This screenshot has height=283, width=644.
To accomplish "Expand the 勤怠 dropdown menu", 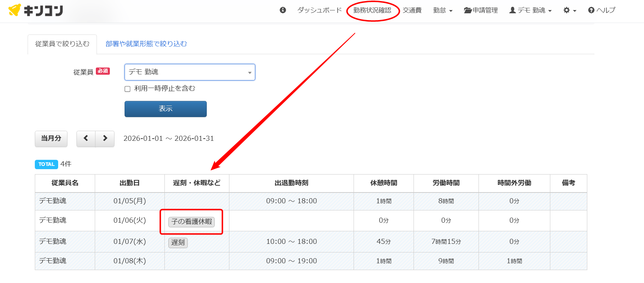I will [443, 10].
